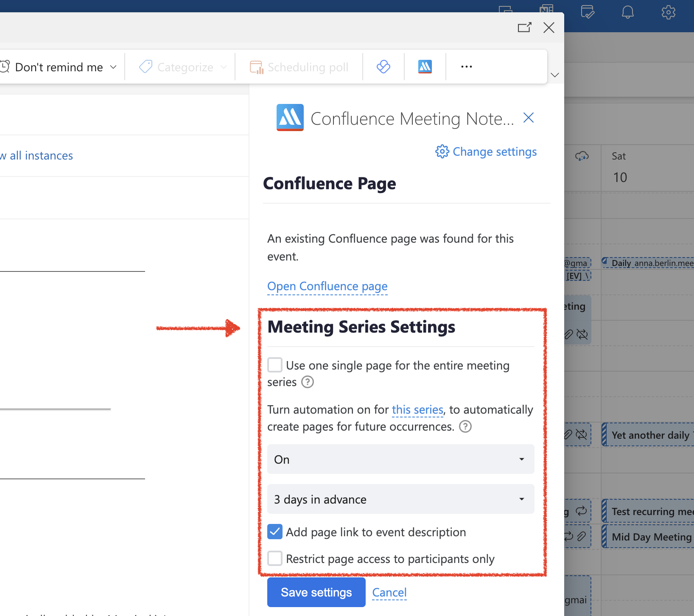Enable use one single page for meeting series
Viewport: 694px width, 616px height.
[275, 365]
